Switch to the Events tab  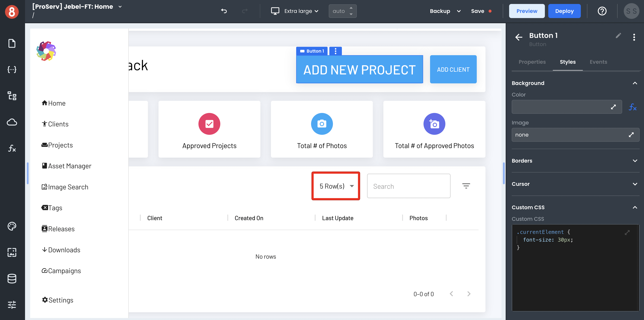(x=598, y=62)
